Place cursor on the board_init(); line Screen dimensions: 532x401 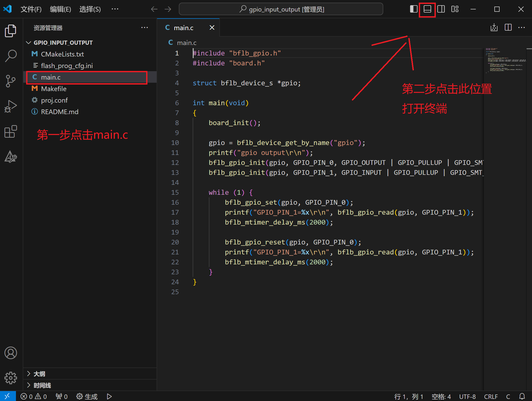click(234, 123)
